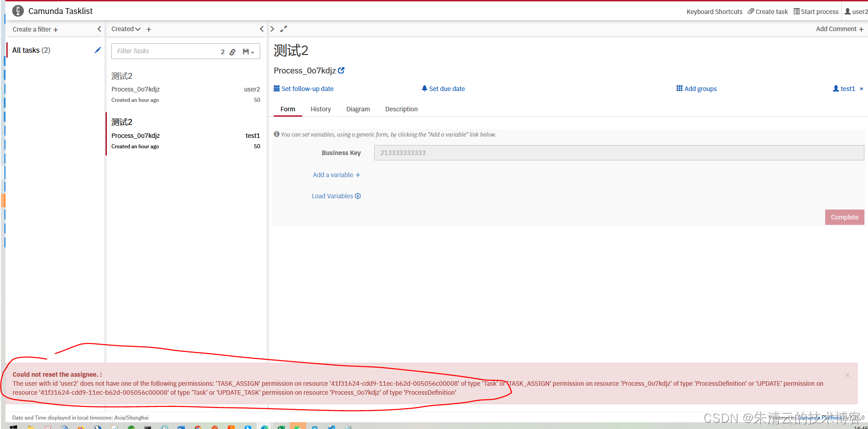868x429 pixels.
Task: Open the save filter dropdown
Action: click(x=248, y=52)
